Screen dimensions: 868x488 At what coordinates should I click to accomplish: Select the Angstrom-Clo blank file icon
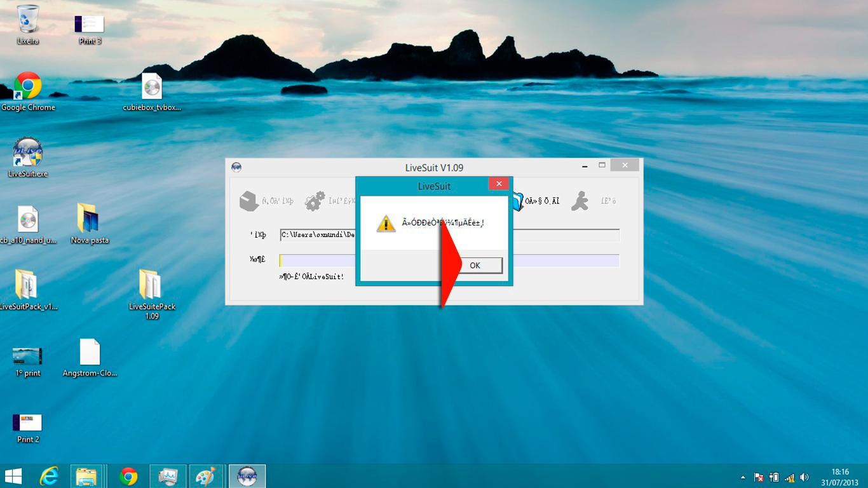pyautogui.click(x=90, y=358)
